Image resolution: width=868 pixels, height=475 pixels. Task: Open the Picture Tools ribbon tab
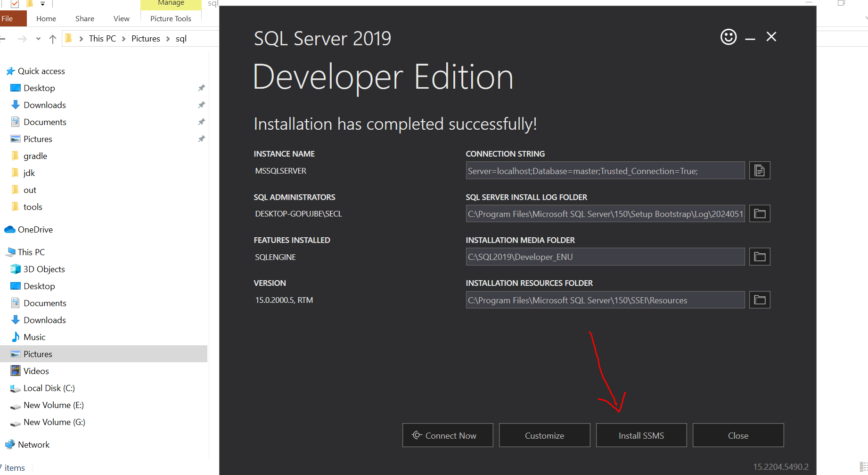[171, 18]
